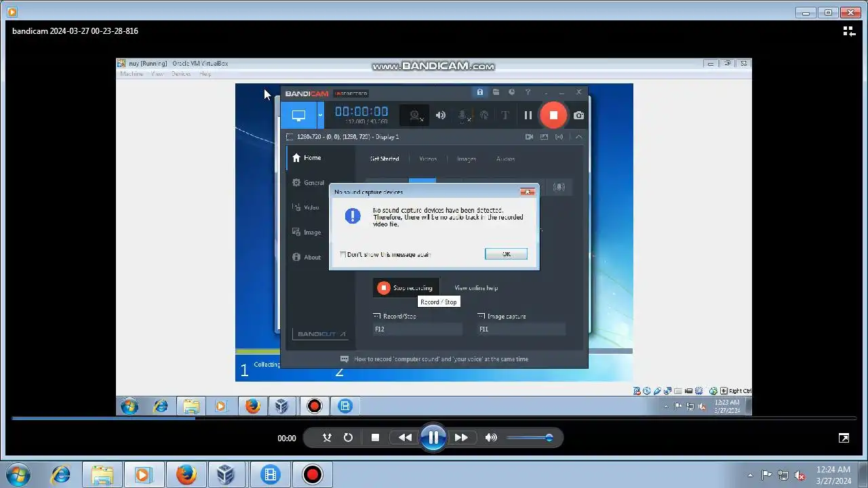
Task: Show hidden icons in host system tray
Action: [750, 475]
